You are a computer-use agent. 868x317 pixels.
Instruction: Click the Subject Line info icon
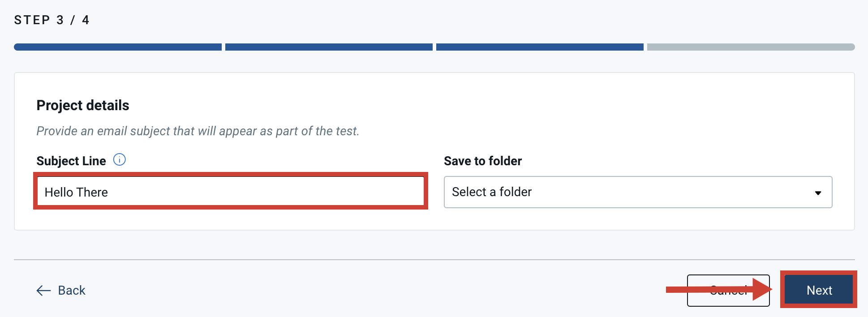point(120,160)
